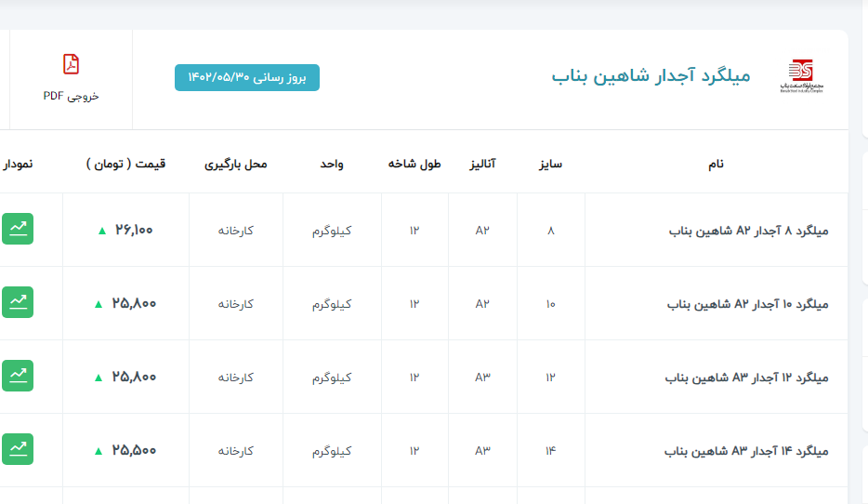Click the سایز column header
The image size is (868, 504).
pos(550,164)
